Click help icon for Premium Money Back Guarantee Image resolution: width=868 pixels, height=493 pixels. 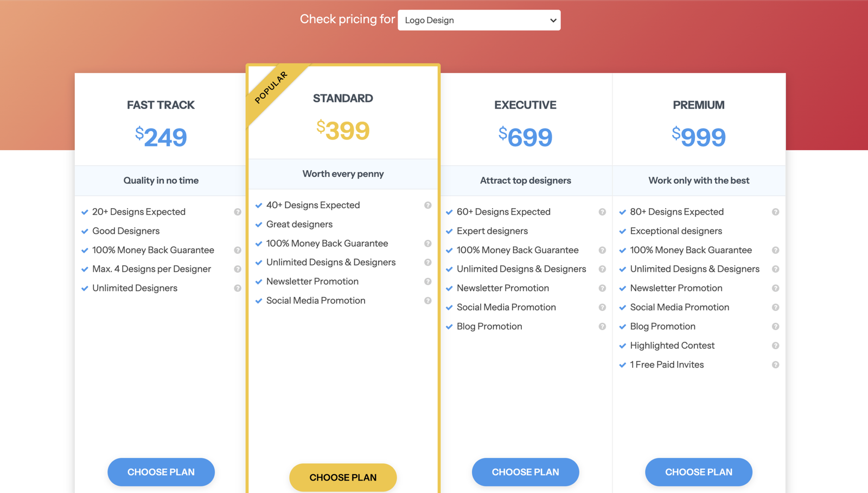[x=776, y=250]
